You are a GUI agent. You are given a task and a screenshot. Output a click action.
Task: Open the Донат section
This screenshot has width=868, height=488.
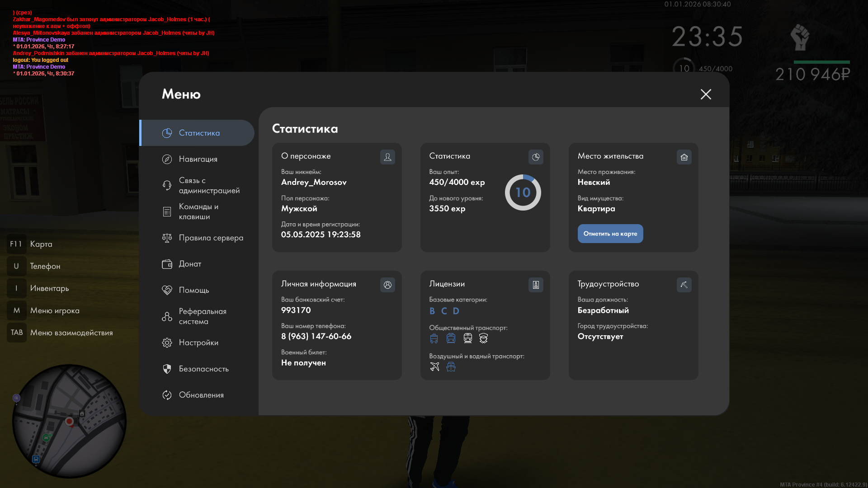tap(190, 264)
